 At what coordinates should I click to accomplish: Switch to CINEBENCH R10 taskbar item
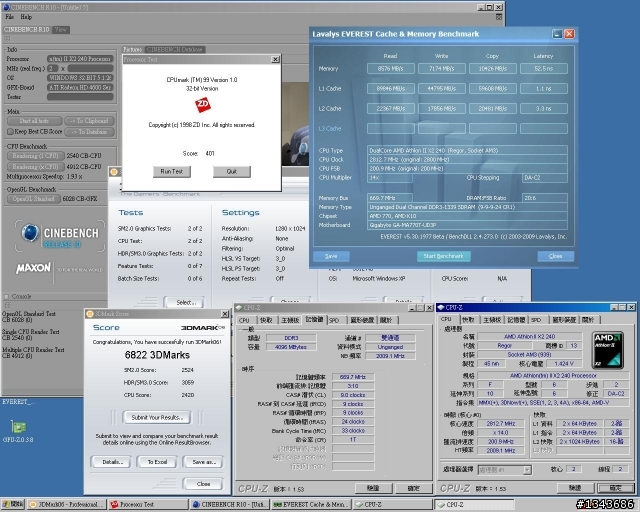click(x=230, y=505)
